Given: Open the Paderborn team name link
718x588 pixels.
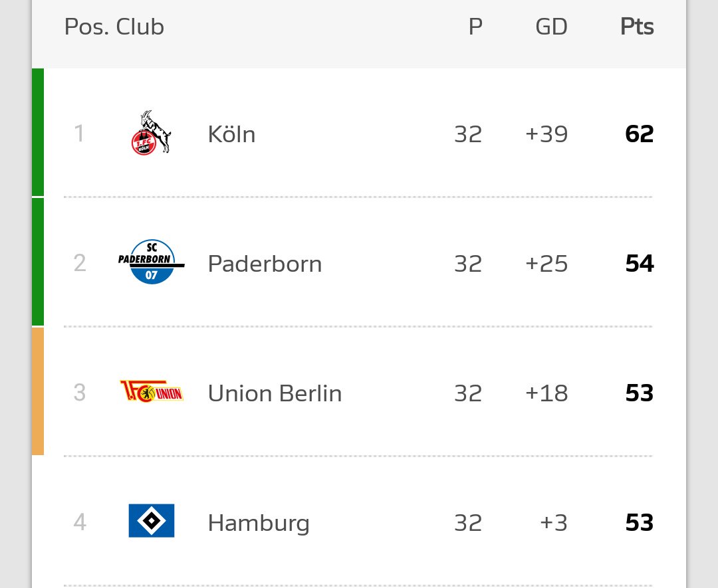Looking at the screenshot, I should pos(265,264).
